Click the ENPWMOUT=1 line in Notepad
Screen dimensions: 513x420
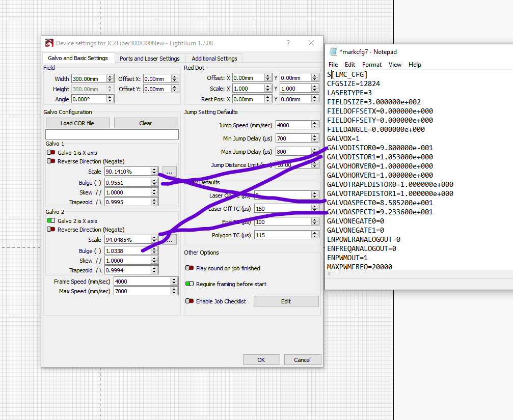pyautogui.click(x=347, y=258)
